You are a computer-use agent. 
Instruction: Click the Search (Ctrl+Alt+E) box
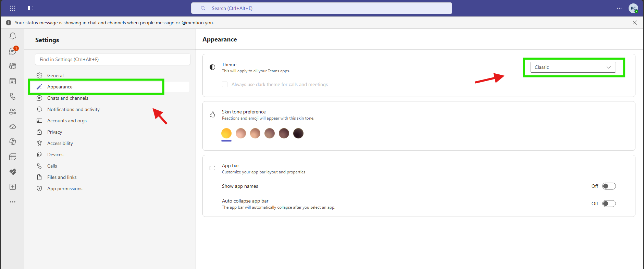(322, 8)
